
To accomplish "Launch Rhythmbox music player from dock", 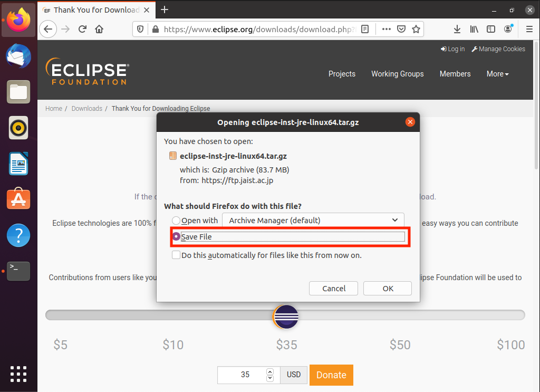I will tap(18, 128).
